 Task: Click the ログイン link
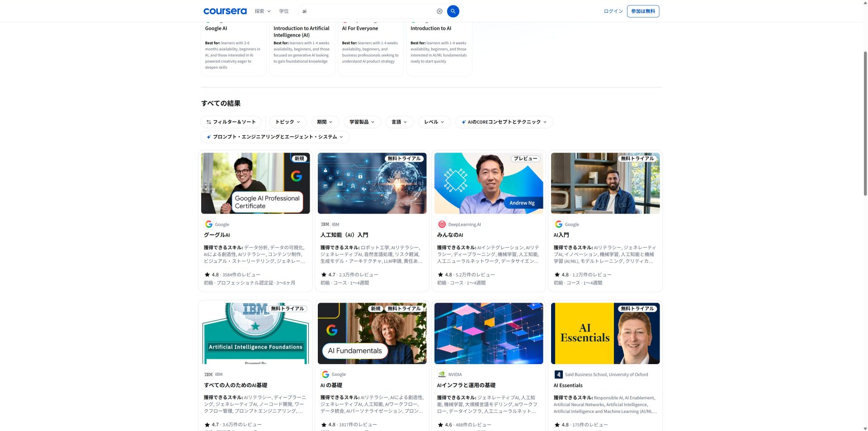[x=613, y=11]
